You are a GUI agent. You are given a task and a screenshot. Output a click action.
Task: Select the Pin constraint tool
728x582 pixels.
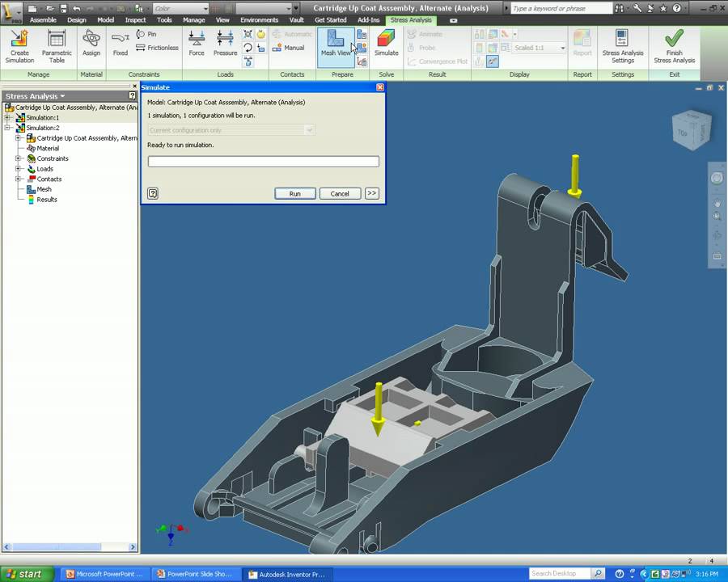coord(146,34)
